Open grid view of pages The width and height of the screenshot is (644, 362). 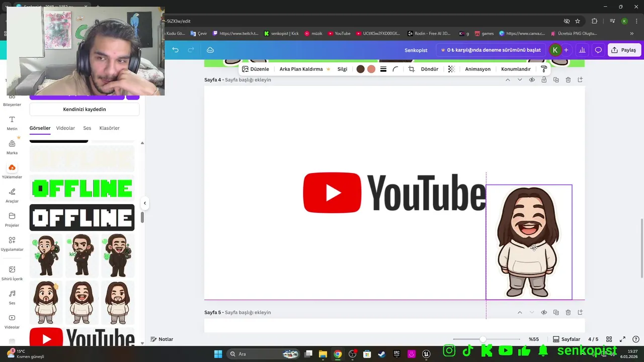[x=609, y=339]
